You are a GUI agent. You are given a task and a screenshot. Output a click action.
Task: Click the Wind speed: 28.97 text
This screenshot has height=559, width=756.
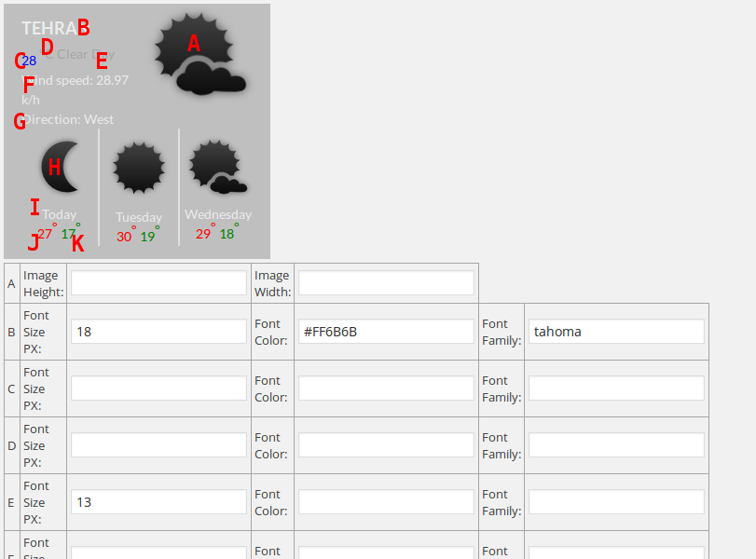[x=76, y=80]
